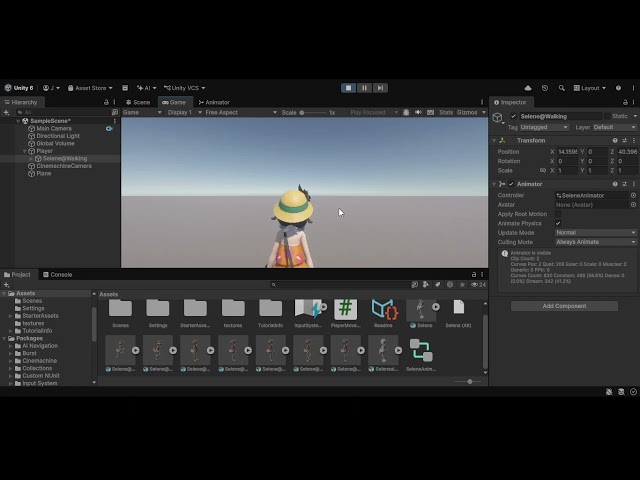Open the global search icon
640x480 pixels.
562,88
